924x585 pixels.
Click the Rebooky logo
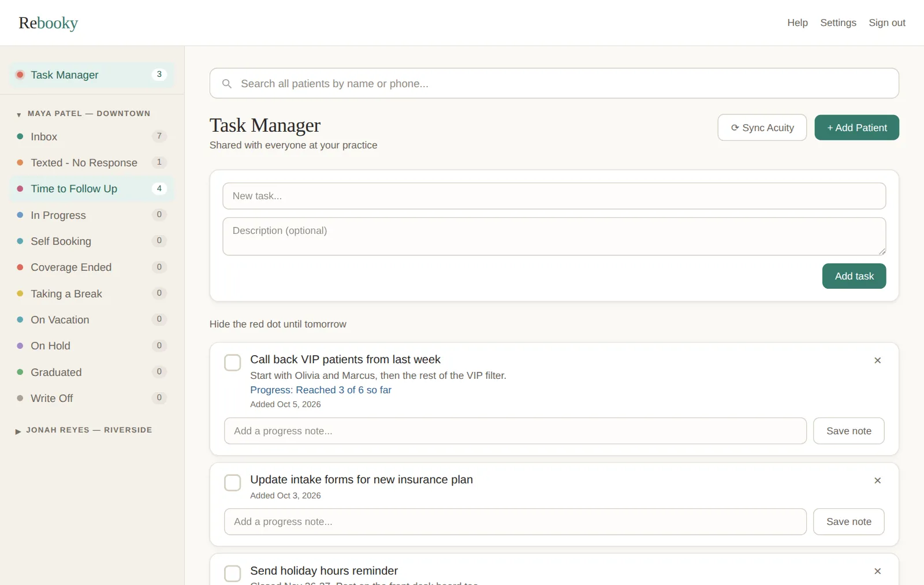tap(49, 23)
